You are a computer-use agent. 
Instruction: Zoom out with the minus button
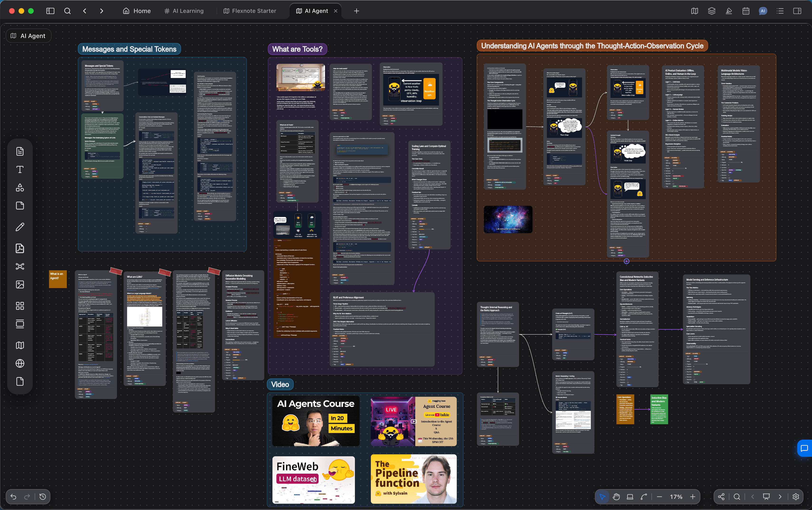tap(659, 496)
